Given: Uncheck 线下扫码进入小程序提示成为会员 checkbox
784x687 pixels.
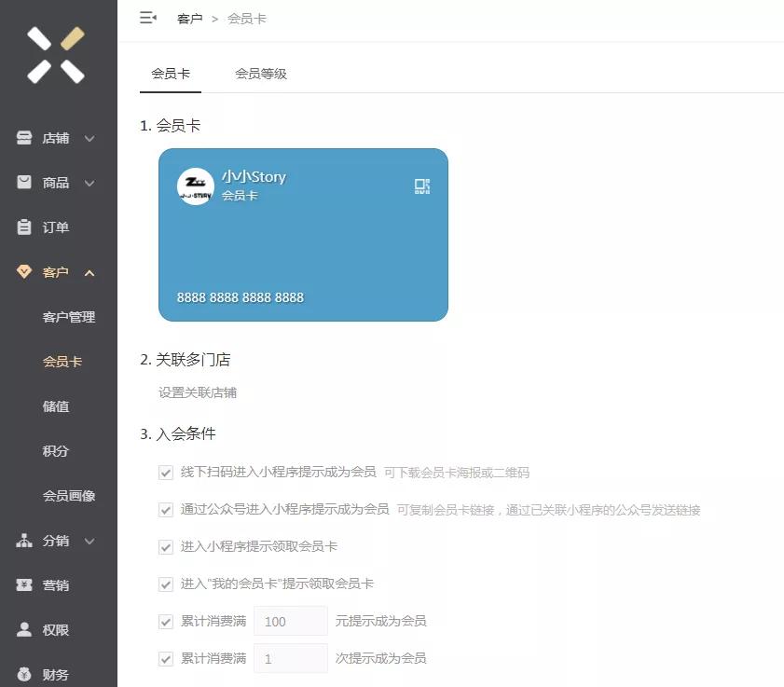Looking at the screenshot, I should [166, 473].
